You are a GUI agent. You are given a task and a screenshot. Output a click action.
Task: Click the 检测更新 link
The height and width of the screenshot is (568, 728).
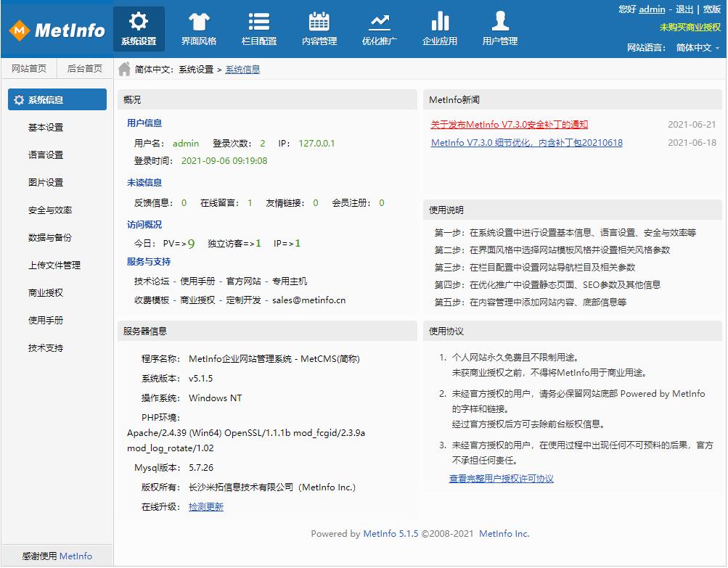pyautogui.click(x=206, y=507)
